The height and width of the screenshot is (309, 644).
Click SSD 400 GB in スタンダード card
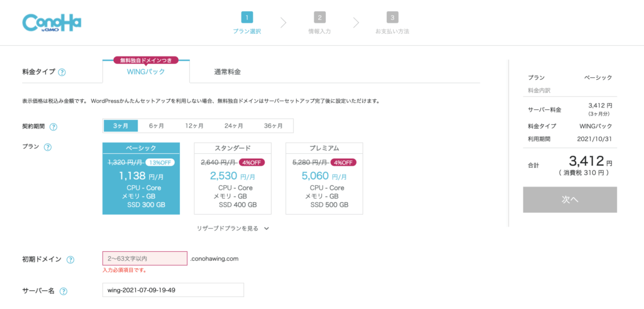(238, 205)
